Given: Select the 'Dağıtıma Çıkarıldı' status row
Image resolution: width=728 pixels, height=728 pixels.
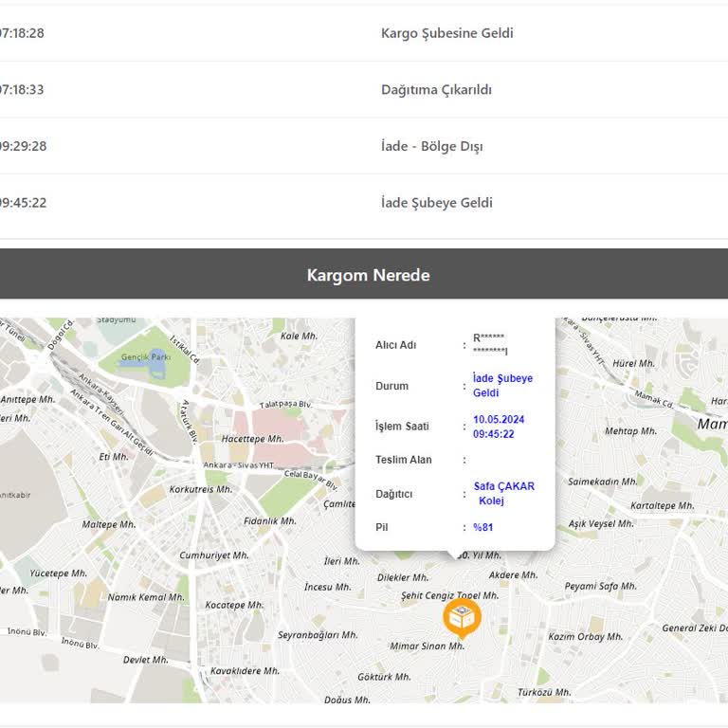Looking at the screenshot, I should point(436,90).
